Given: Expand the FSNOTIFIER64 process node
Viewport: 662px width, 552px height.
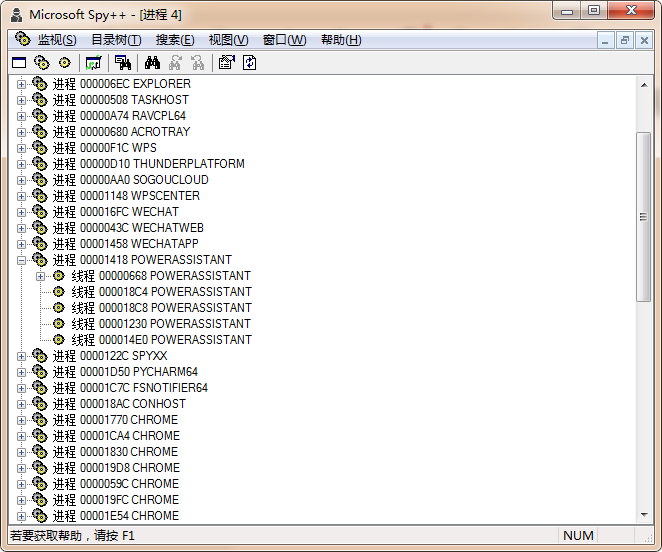Looking at the screenshot, I should pyautogui.click(x=21, y=389).
